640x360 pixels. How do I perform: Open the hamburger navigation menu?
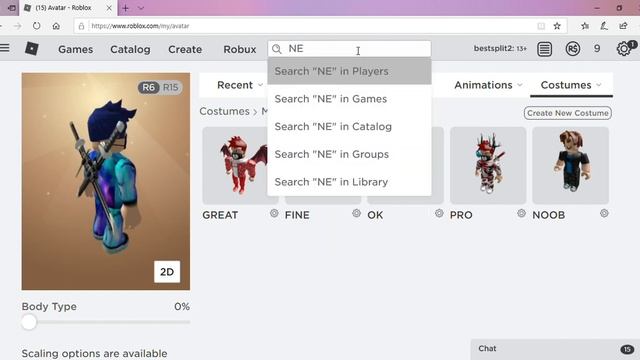(5, 48)
